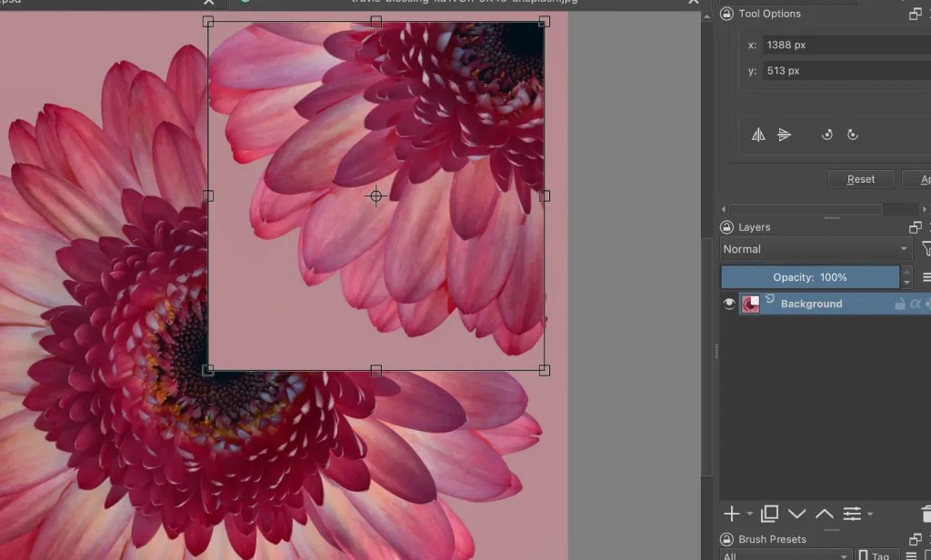Click the Rotate Counter-Clockwise icon

827,135
